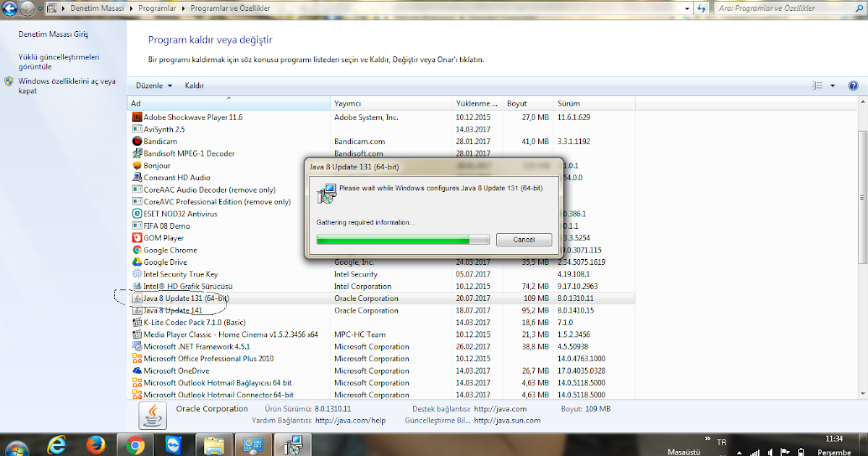This screenshot has width=868, height=456.
Task: Open Chrome from the taskbar
Action: click(135, 445)
